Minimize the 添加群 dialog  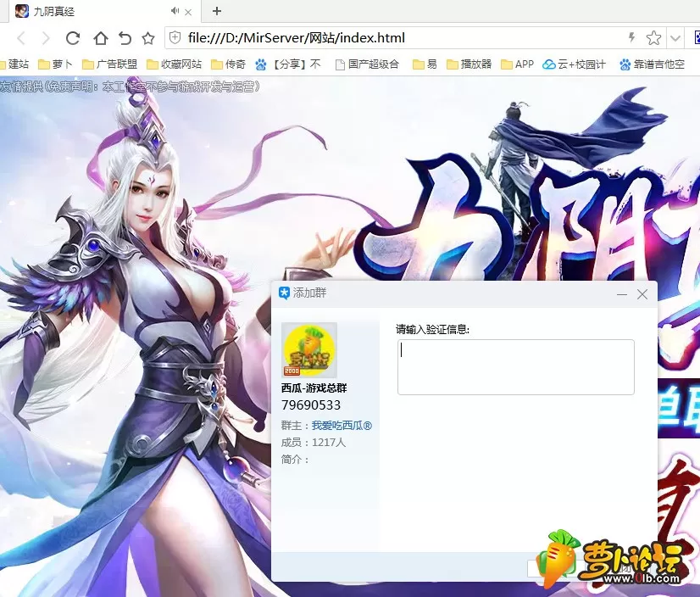click(x=622, y=294)
